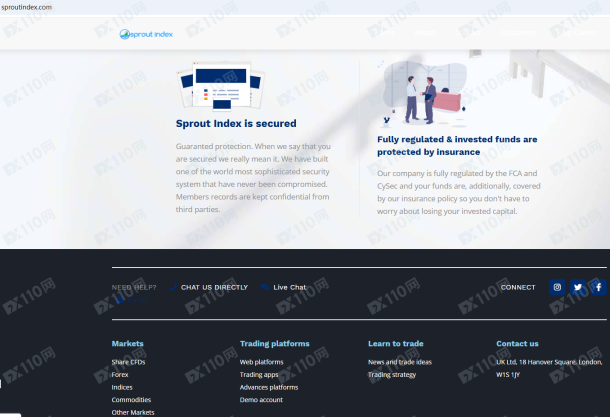Click the Learn to trade heading
The height and width of the screenshot is (417, 610).
[x=396, y=343]
